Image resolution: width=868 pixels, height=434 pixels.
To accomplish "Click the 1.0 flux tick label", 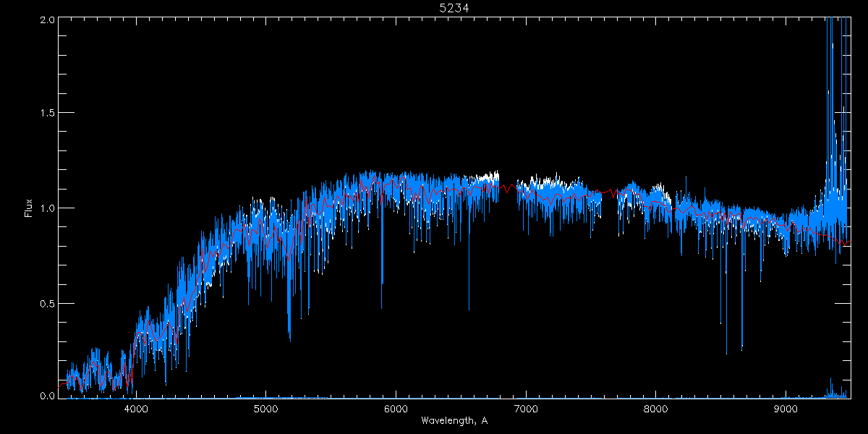I will point(47,208).
